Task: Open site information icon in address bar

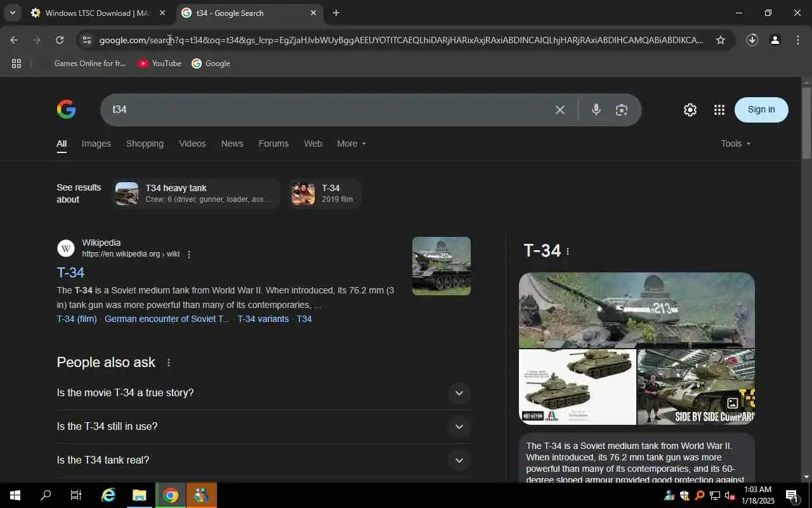Action: coord(87,40)
